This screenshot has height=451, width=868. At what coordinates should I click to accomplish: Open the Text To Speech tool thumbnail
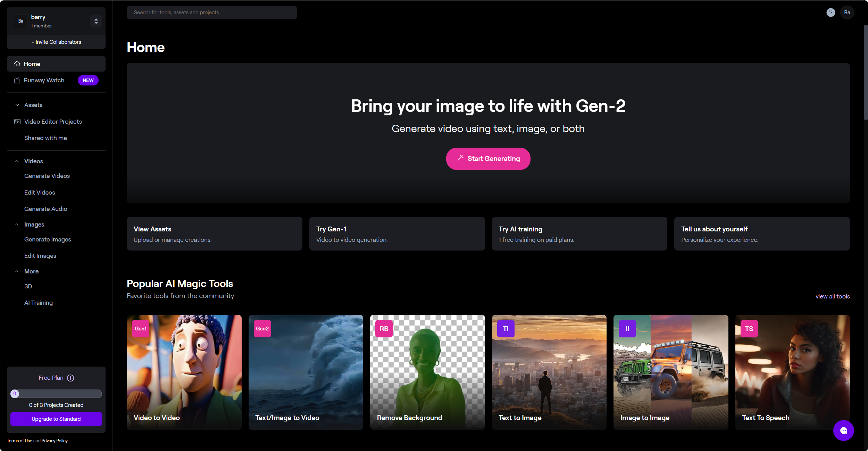click(793, 372)
